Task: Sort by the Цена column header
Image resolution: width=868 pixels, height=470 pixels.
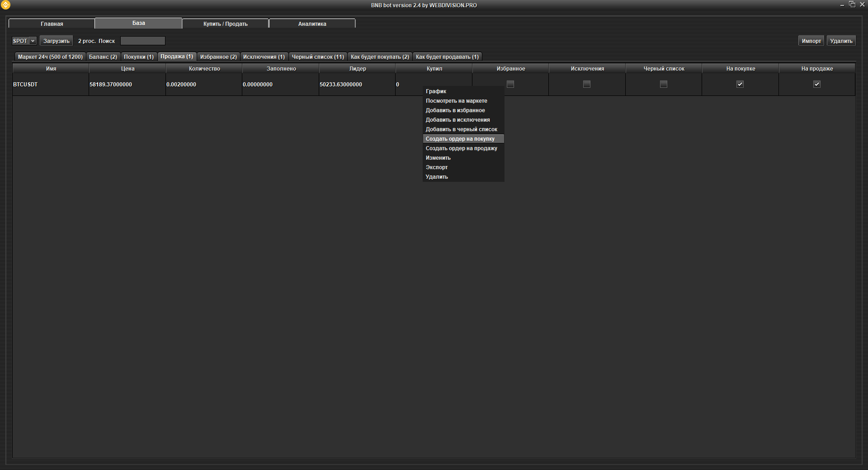Action: (127, 69)
